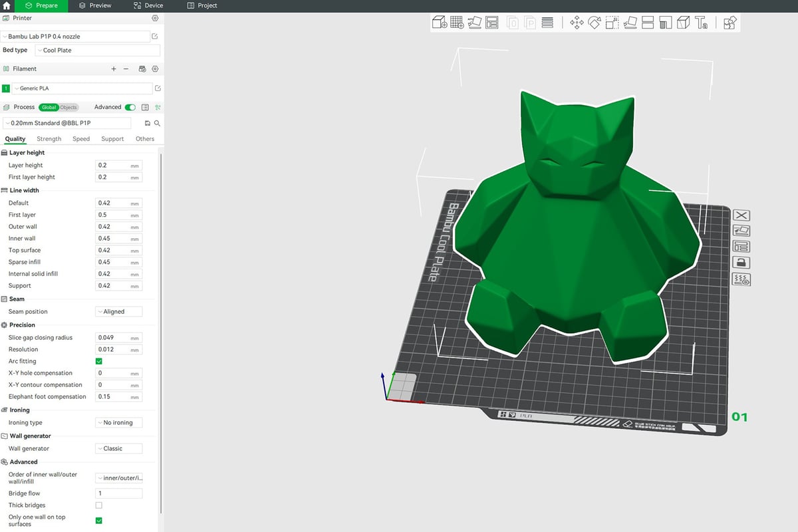Switch to the Device tab

pos(148,5)
